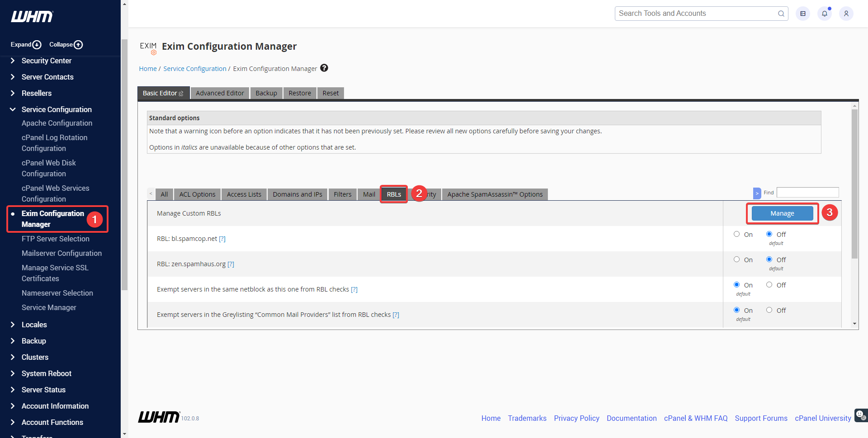The image size is (868, 438).
Task: Open the server information icon in header
Action: (803, 14)
